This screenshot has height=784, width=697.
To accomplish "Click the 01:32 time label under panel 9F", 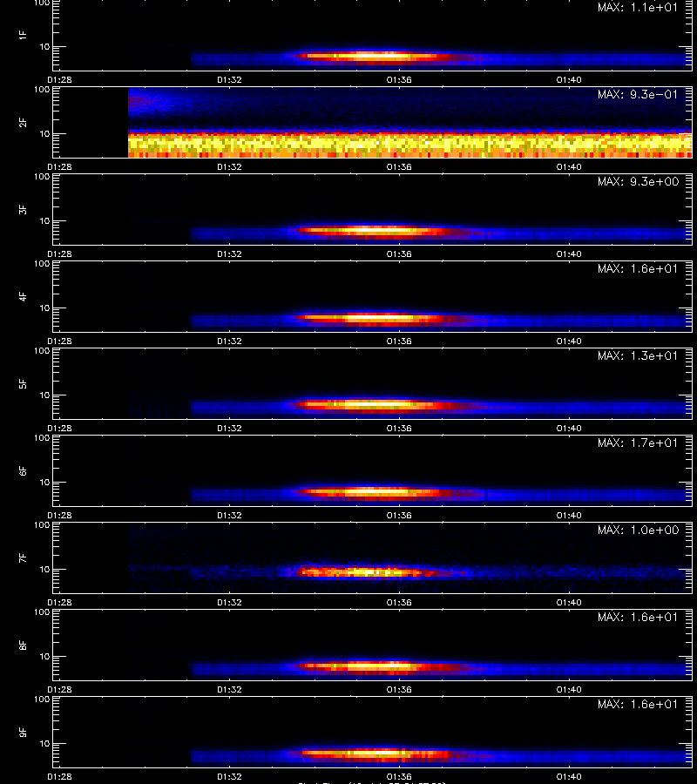I will [229, 776].
